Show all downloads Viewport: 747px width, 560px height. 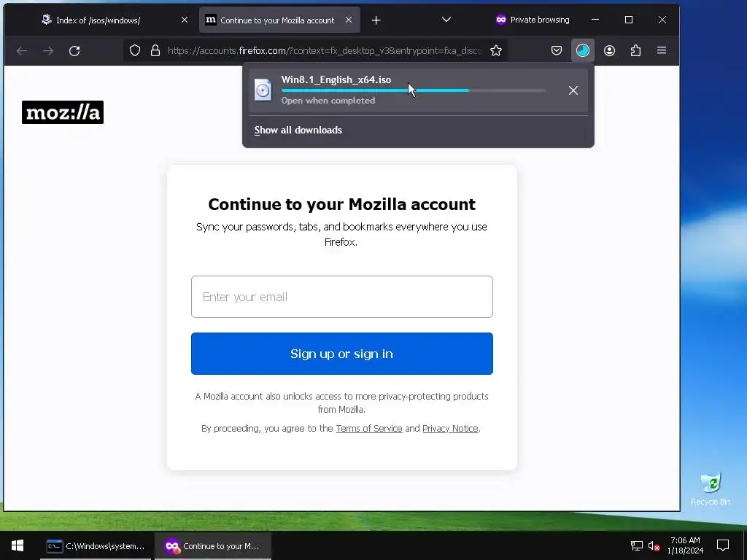pos(298,130)
